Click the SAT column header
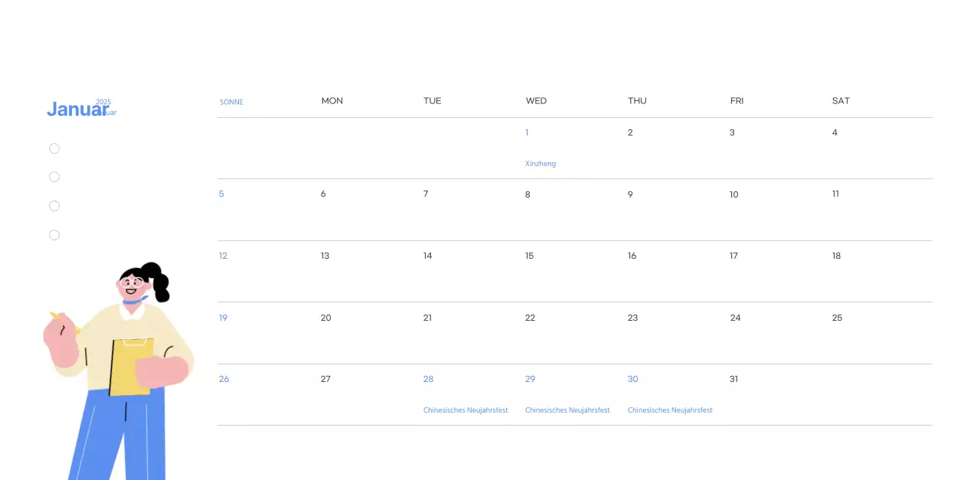Screen dimensions: 980x480 point(841,101)
